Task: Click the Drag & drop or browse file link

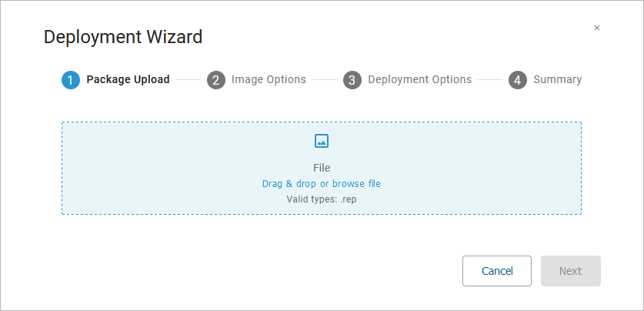Action: [x=322, y=184]
